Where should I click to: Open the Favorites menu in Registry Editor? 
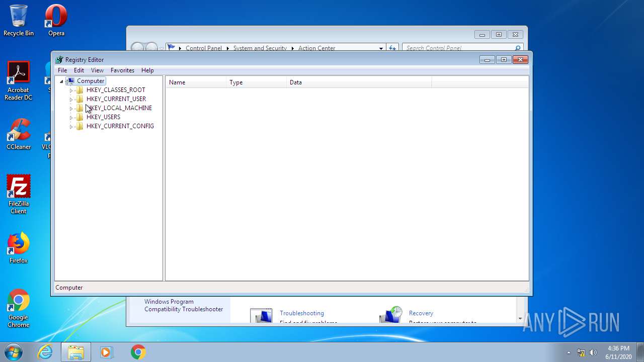pyautogui.click(x=122, y=70)
